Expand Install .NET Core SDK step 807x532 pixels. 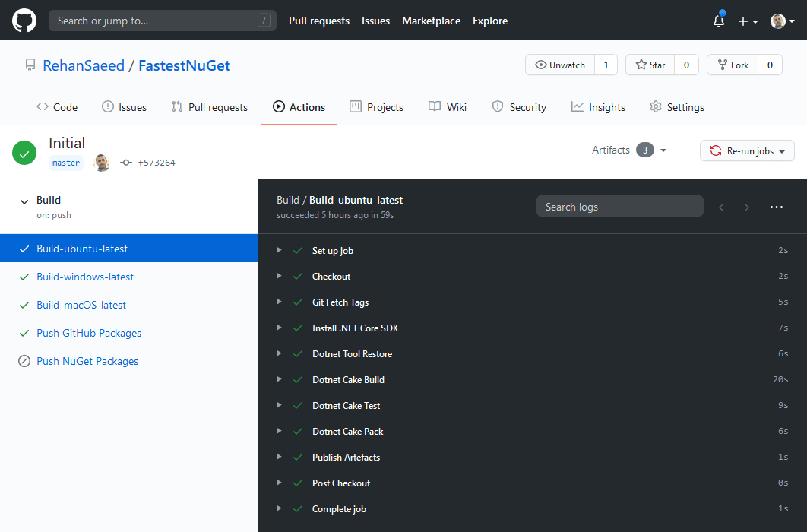coord(279,328)
